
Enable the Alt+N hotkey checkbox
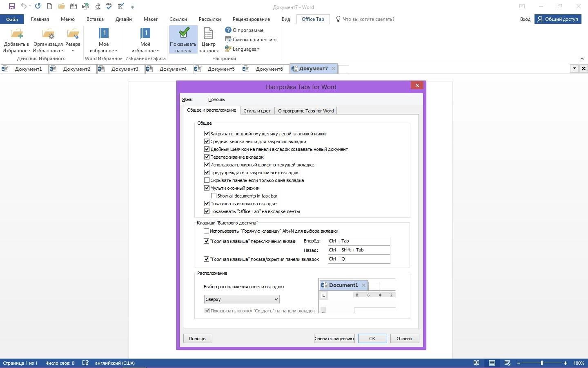[206, 231]
